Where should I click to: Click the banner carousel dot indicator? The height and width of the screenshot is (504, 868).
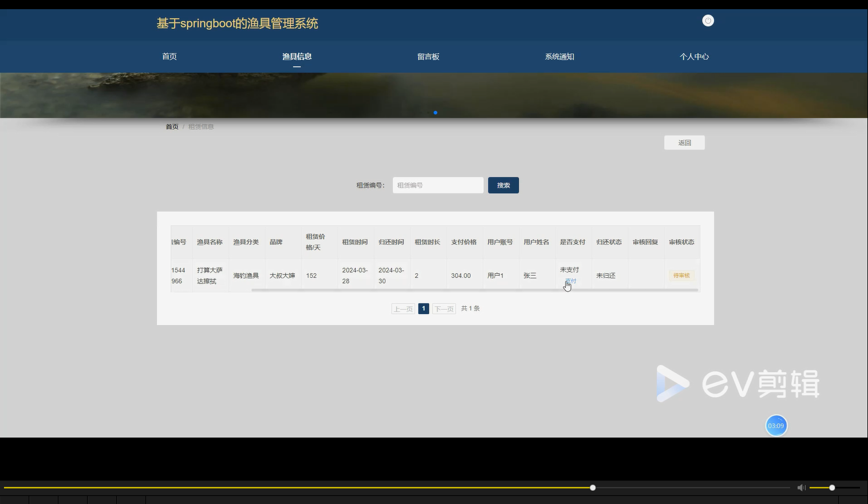pyautogui.click(x=436, y=113)
